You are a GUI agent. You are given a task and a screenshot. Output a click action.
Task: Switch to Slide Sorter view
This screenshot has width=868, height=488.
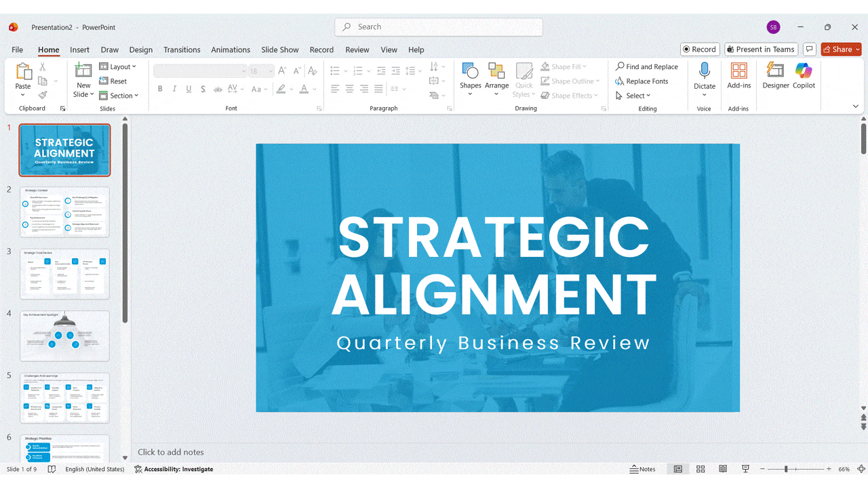point(701,469)
